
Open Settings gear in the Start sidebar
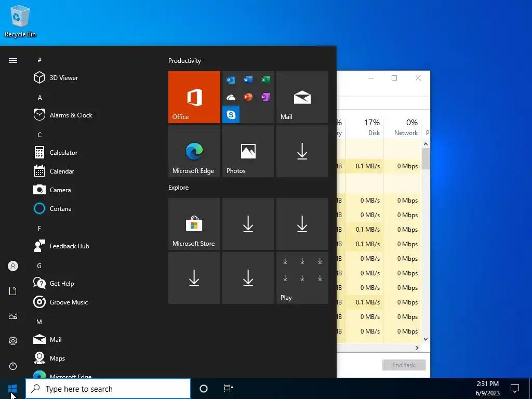(x=13, y=341)
